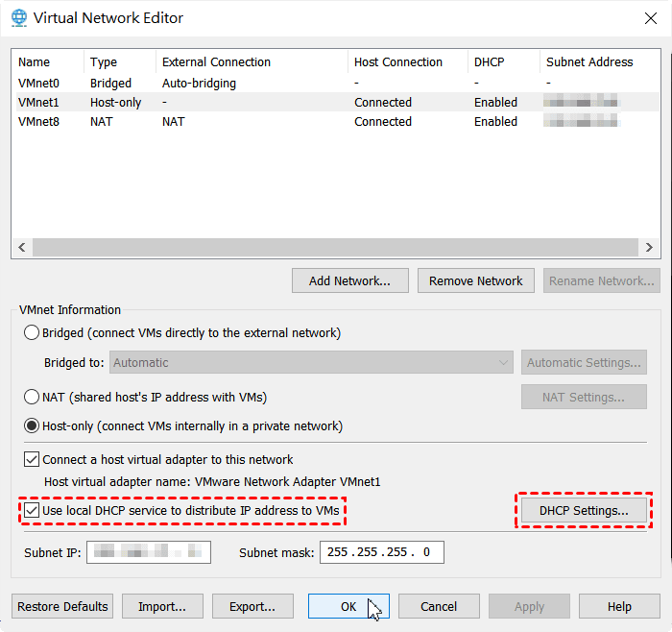Click into the Subnet IP field
672x632 pixels.
coord(149,552)
